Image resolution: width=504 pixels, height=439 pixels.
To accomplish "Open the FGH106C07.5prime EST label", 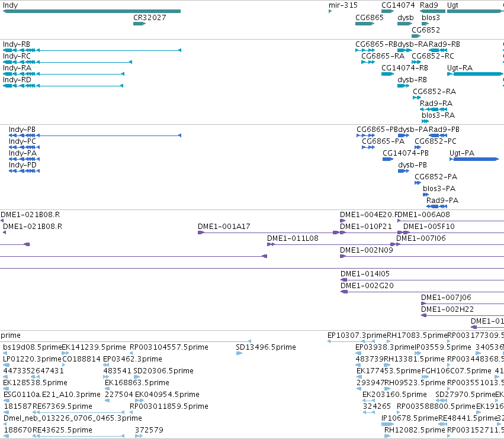I will 456,371.
